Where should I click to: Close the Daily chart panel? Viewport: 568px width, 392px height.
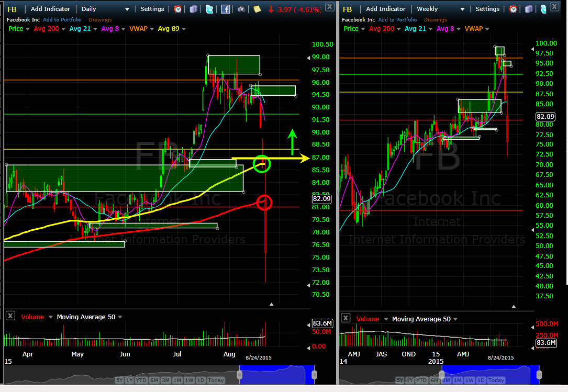coord(329,6)
